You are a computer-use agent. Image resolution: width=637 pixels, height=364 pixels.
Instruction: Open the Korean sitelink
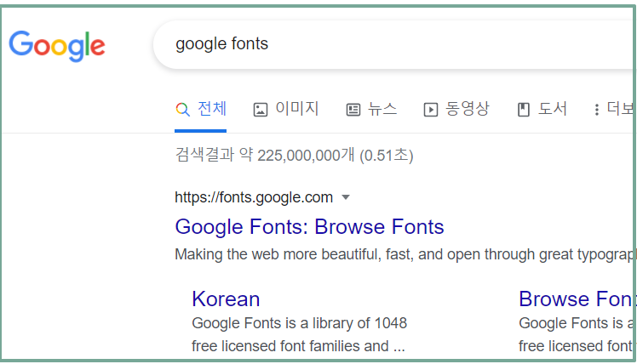coord(226,299)
